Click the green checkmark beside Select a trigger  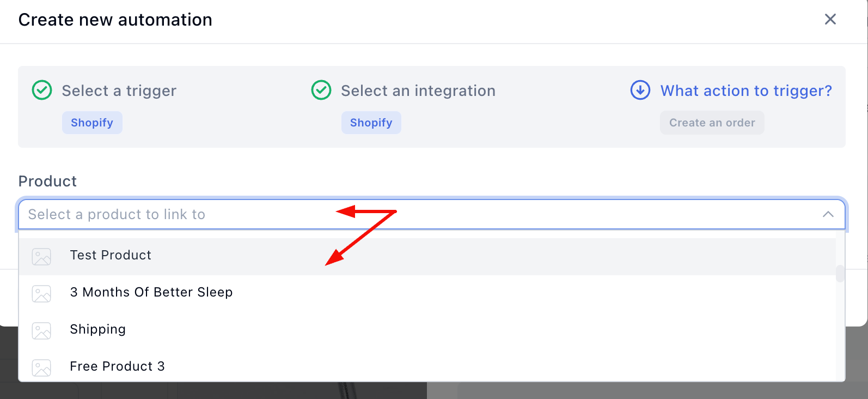pyautogui.click(x=42, y=90)
